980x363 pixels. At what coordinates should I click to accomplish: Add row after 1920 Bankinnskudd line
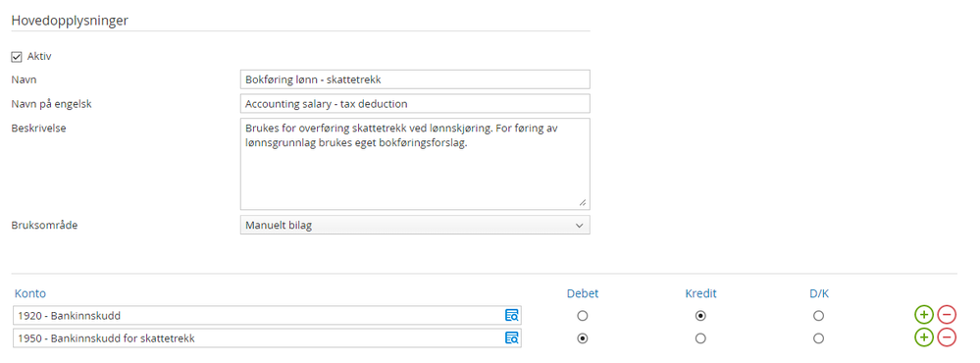coord(924,315)
